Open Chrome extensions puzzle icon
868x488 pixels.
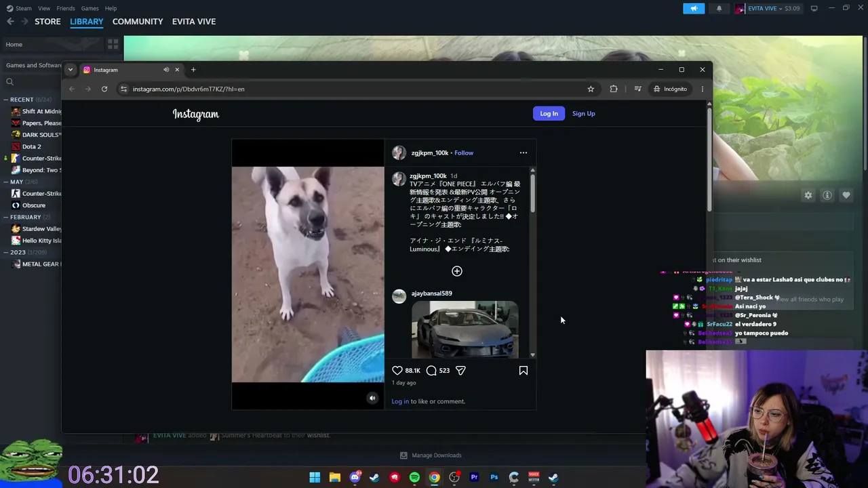pos(614,89)
